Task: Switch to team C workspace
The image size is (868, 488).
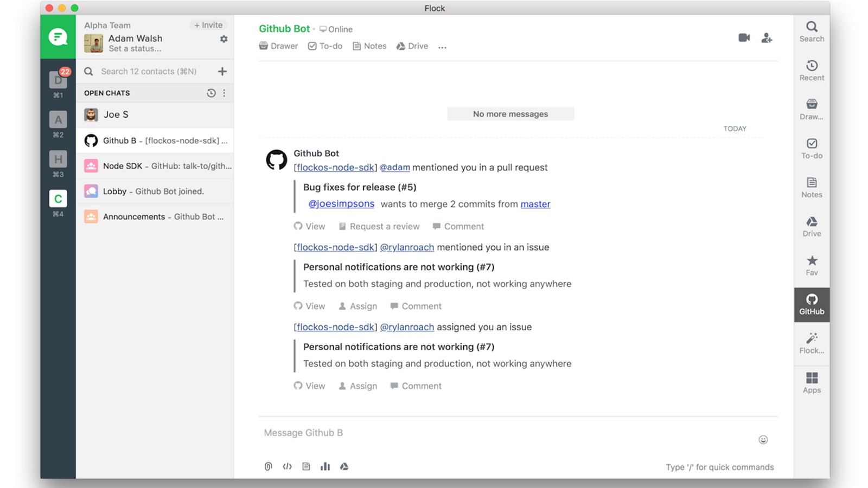Action: click(58, 199)
